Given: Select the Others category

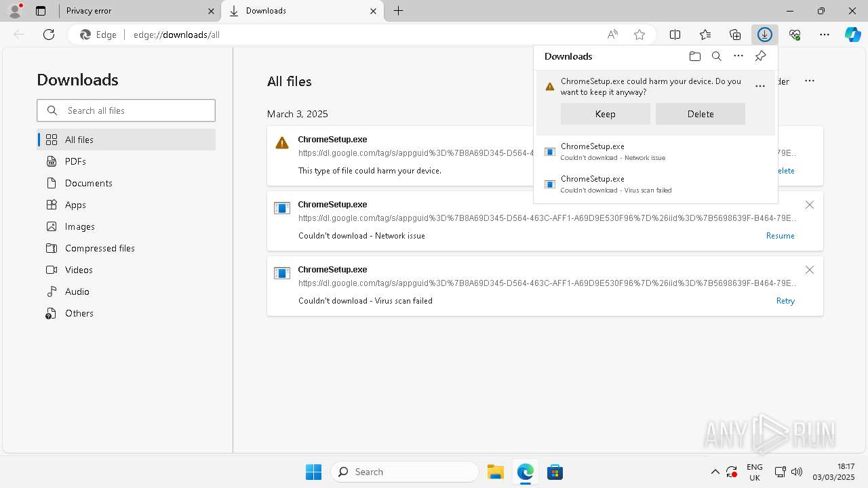Looking at the screenshot, I should (x=127, y=313).
